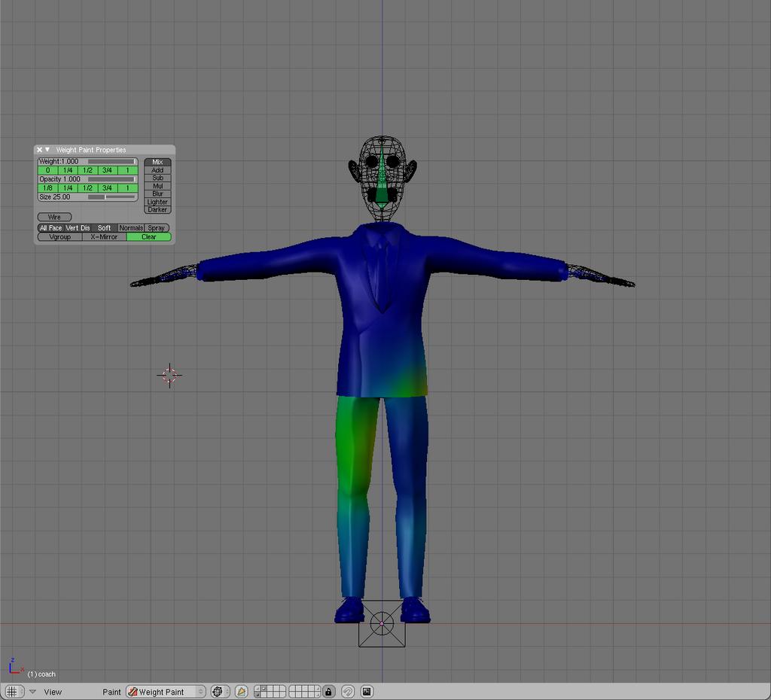Set weight preset to 1/2
This screenshot has height=700, width=771.
[87, 170]
